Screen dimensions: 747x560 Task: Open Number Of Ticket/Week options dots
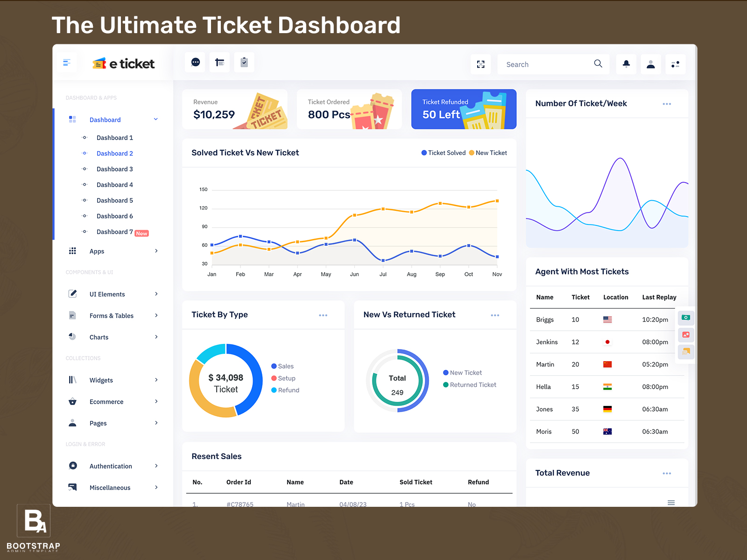click(667, 104)
